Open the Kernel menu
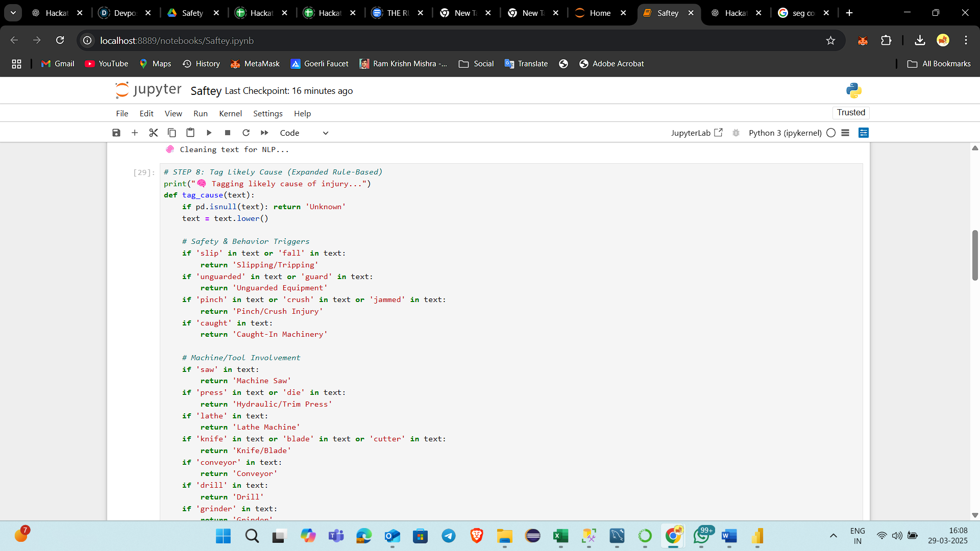Image resolution: width=980 pixels, height=551 pixels. [230, 113]
